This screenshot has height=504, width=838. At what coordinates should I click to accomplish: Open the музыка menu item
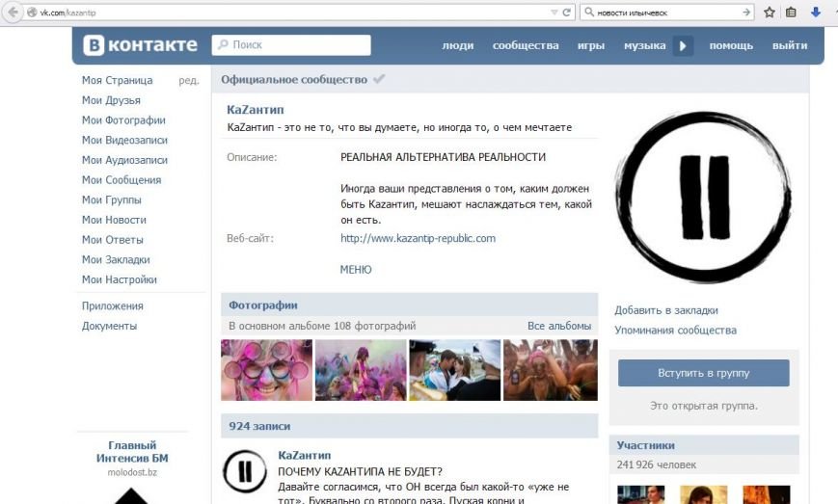click(644, 45)
